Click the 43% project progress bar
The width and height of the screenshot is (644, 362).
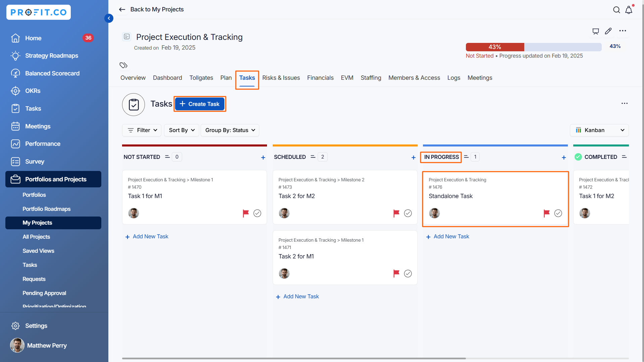pyautogui.click(x=533, y=47)
